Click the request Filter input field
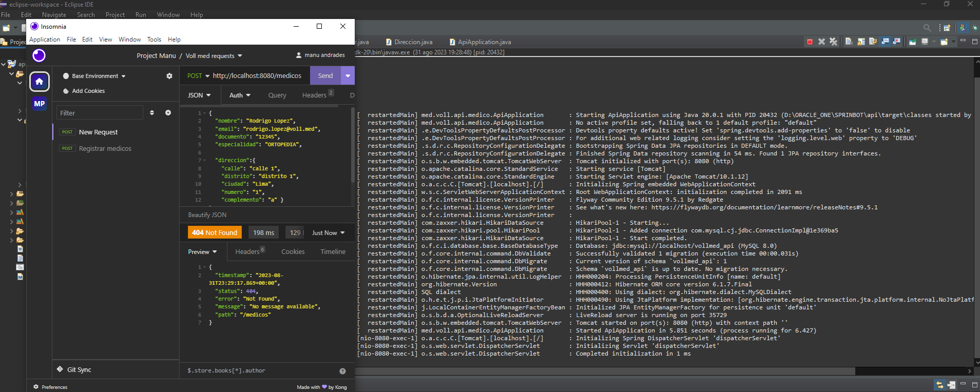This screenshot has width=980, height=392. coord(100,113)
